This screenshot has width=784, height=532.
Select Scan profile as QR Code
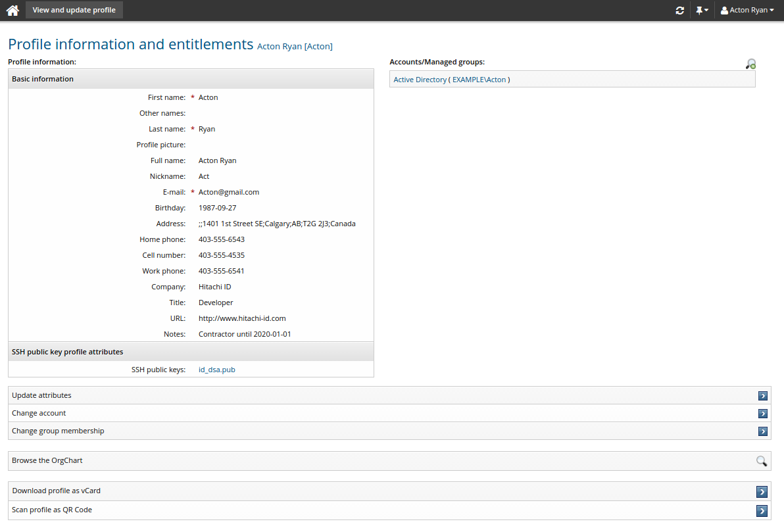52,510
